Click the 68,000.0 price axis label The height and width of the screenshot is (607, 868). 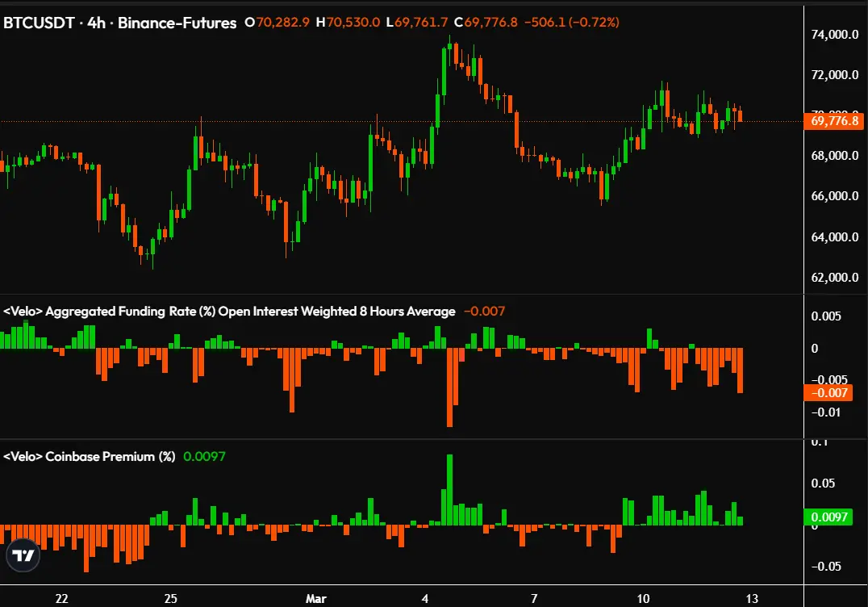tap(835, 156)
